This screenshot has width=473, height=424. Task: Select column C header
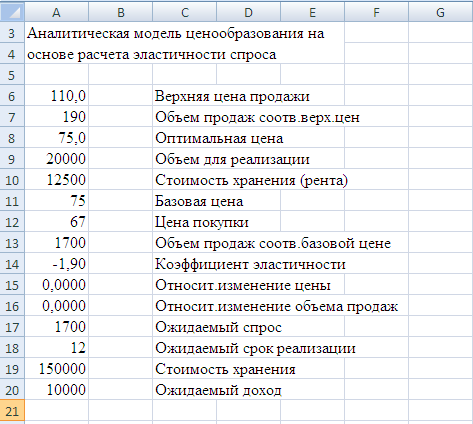(x=184, y=12)
